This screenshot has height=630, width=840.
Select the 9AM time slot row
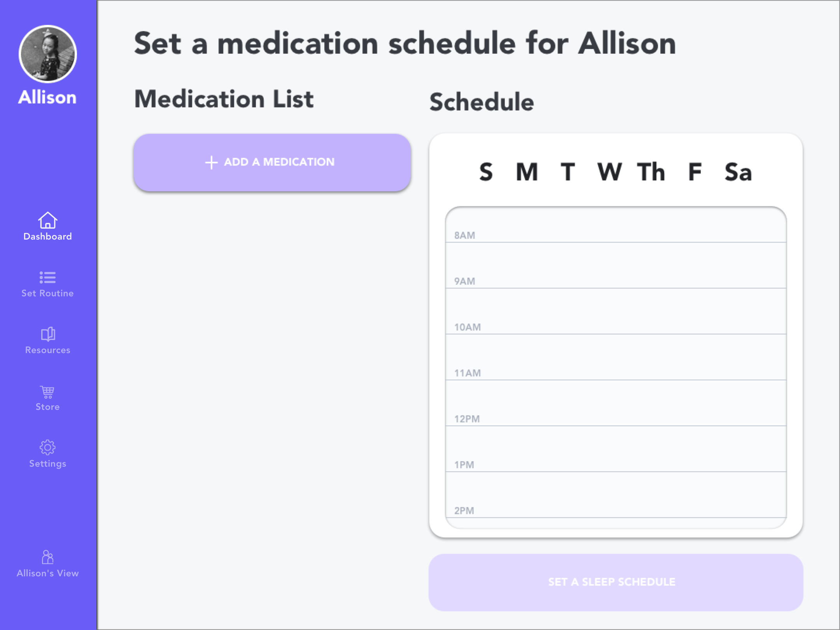point(616,266)
